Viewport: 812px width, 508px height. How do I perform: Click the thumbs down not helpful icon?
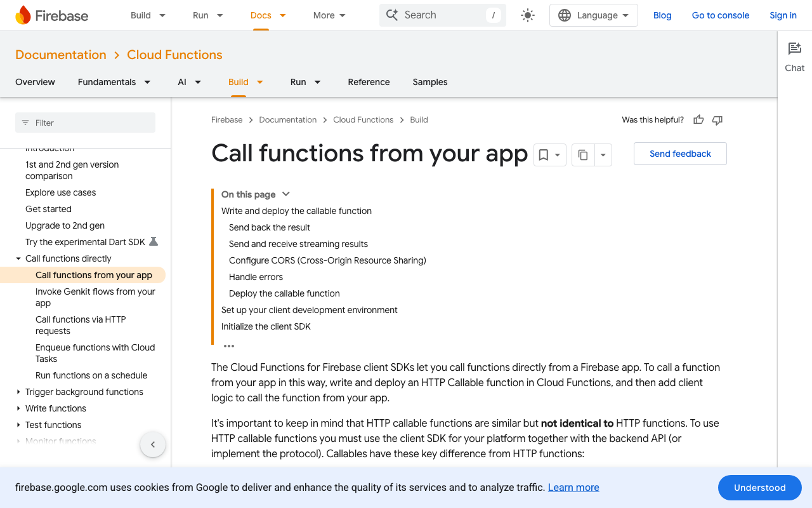717,119
